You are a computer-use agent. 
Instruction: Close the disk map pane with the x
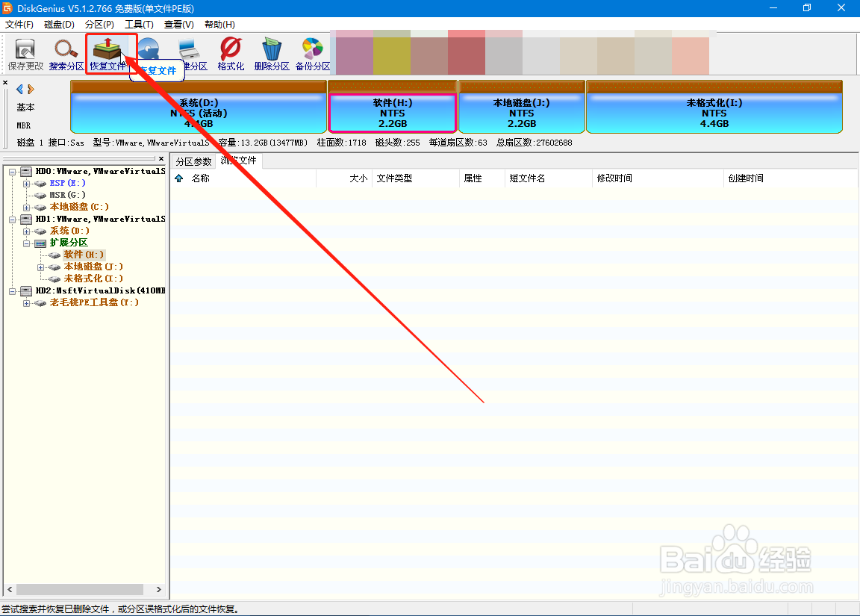click(x=5, y=82)
